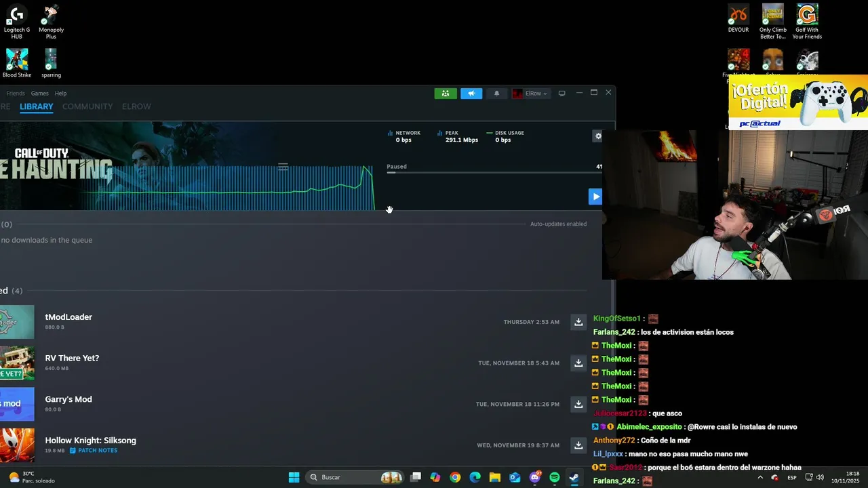
Task: Open Task View on the taskbar
Action: pyautogui.click(x=416, y=477)
